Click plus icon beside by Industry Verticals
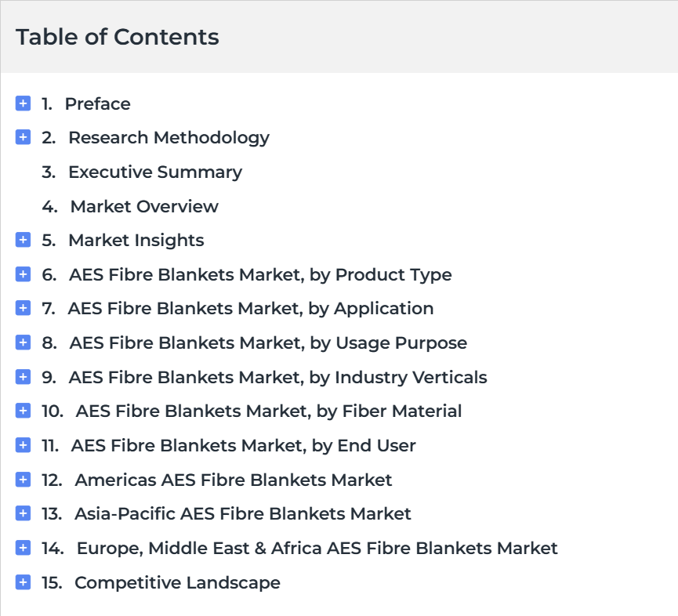This screenshot has height=616, width=678. [23, 377]
